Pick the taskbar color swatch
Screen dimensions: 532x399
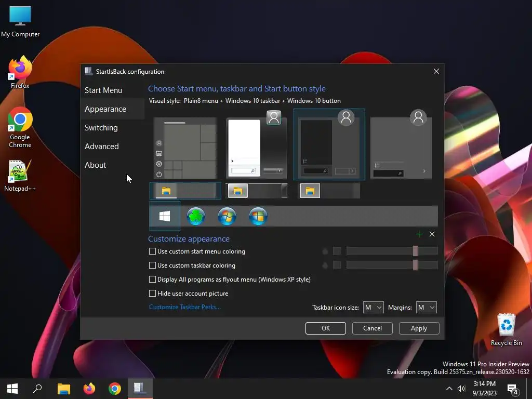337,265
